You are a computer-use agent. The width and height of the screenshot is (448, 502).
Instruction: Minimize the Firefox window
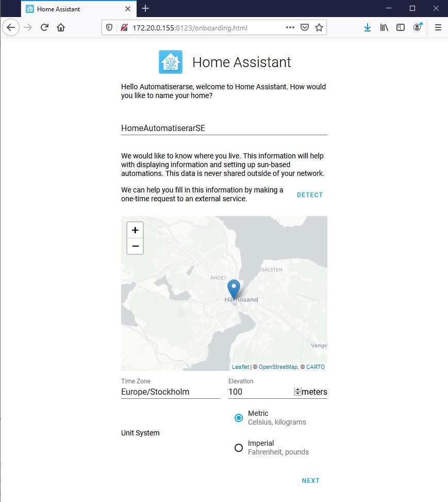389,8
